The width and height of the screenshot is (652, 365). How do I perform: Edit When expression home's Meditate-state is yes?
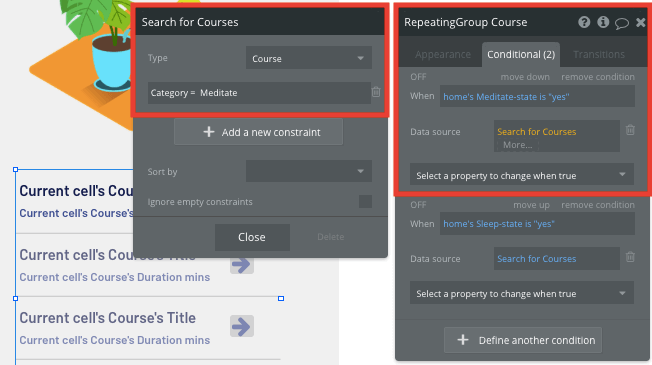[x=537, y=96]
